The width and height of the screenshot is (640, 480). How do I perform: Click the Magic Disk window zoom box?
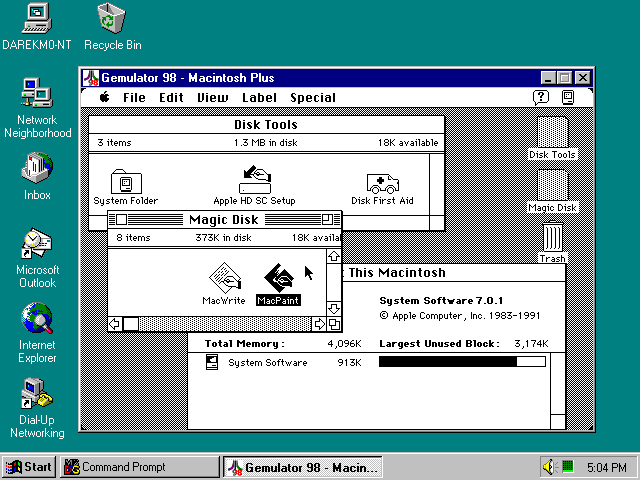(x=327, y=220)
